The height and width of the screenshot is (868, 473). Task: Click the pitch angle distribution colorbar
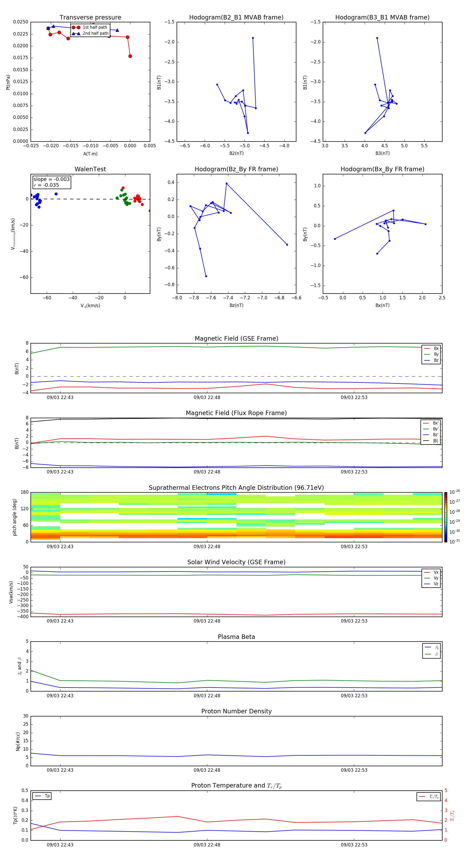[446, 517]
